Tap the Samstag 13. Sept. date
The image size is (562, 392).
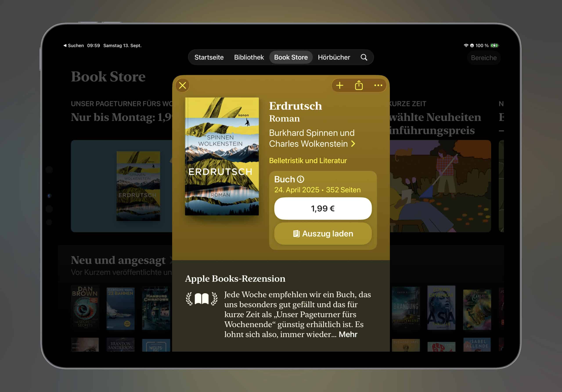(x=122, y=45)
